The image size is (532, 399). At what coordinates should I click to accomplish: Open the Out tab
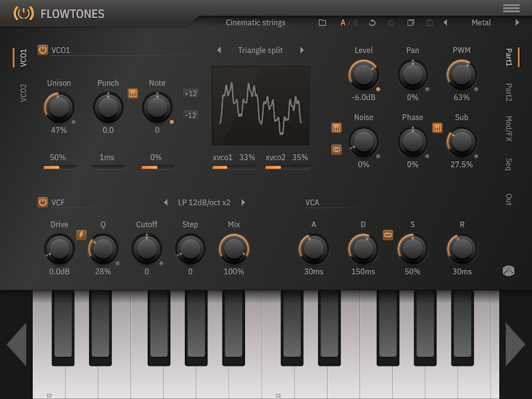coord(509,199)
